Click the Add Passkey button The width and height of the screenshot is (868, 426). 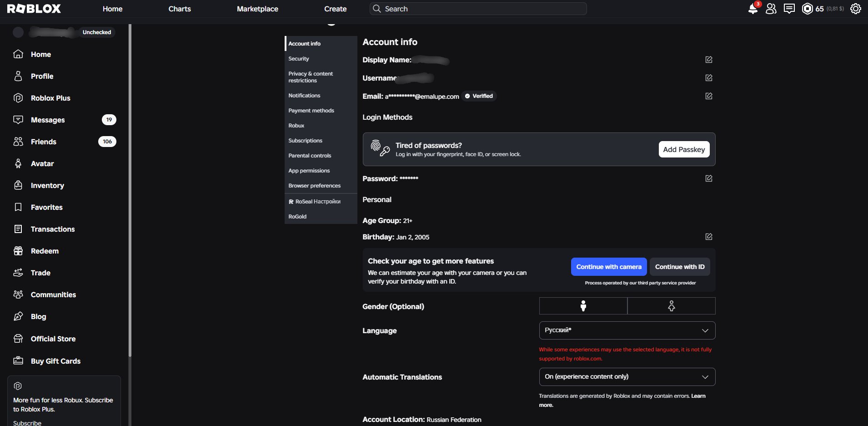point(684,149)
